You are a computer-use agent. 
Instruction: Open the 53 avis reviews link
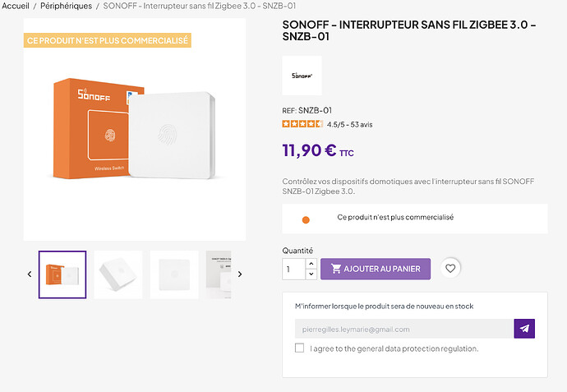[x=361, y=124]
